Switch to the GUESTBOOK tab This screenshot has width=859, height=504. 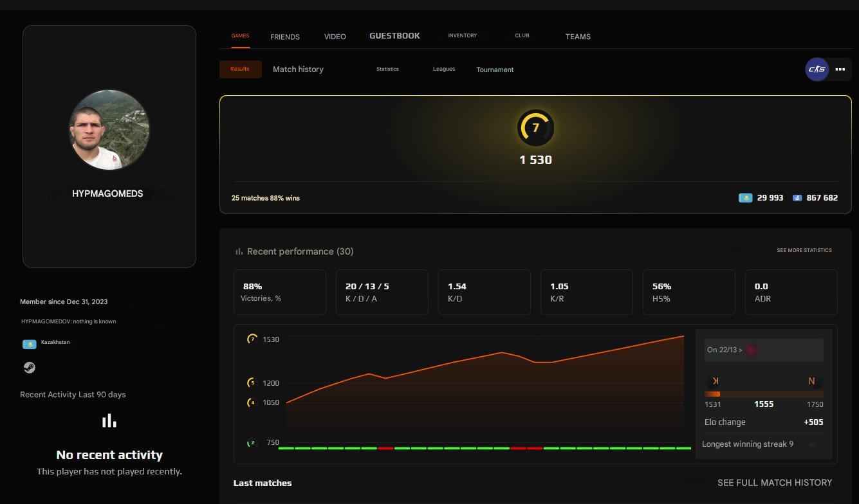click(x=394, y=36)
